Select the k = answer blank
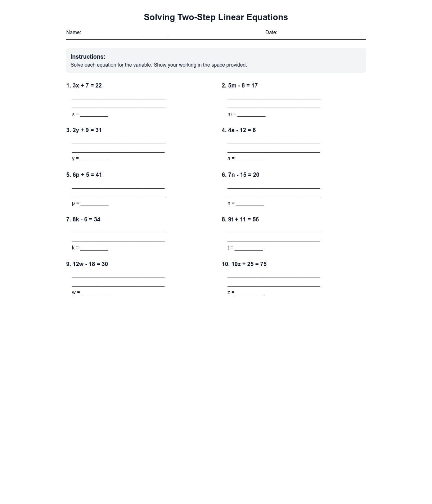Viewport: 432px width, 504px height. 94,248
